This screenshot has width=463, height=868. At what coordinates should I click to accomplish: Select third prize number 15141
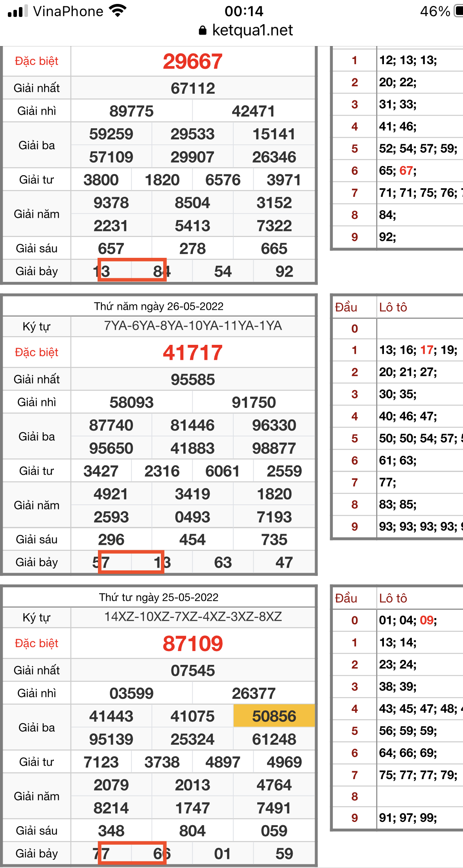tap(274, 134)
